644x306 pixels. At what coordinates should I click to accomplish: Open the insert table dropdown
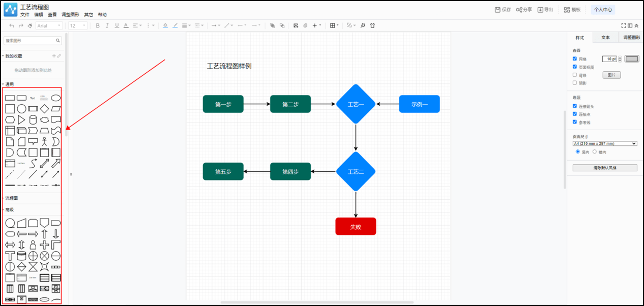pos(334,25)
